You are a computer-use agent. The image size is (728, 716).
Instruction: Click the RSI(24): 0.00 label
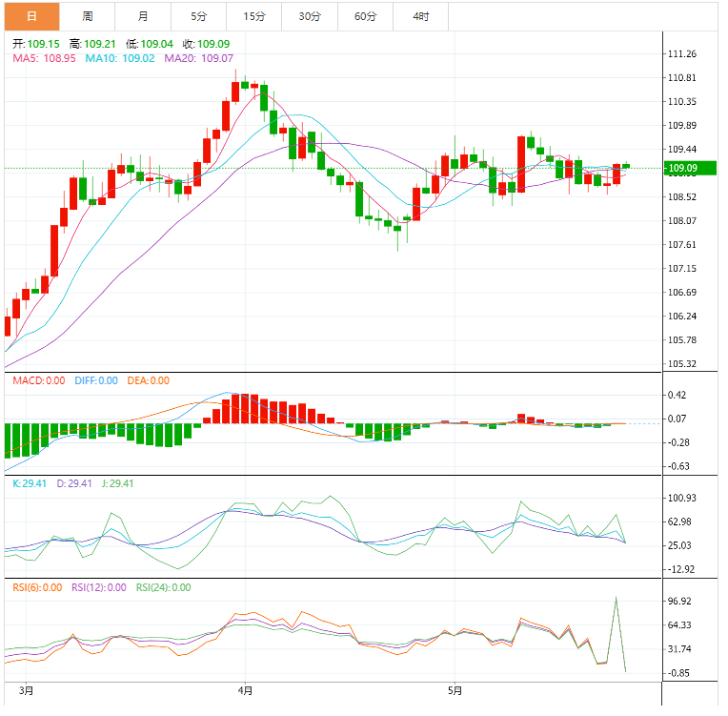[x=163, y=587]
